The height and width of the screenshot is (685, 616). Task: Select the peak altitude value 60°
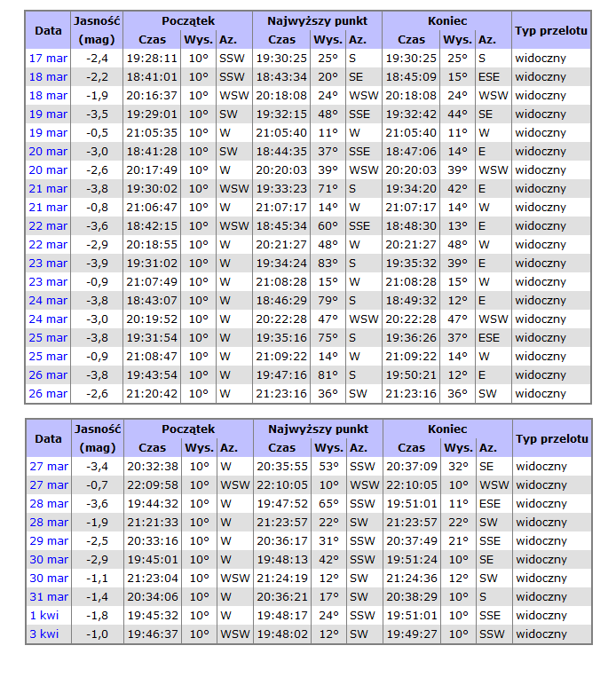[328, 226]
